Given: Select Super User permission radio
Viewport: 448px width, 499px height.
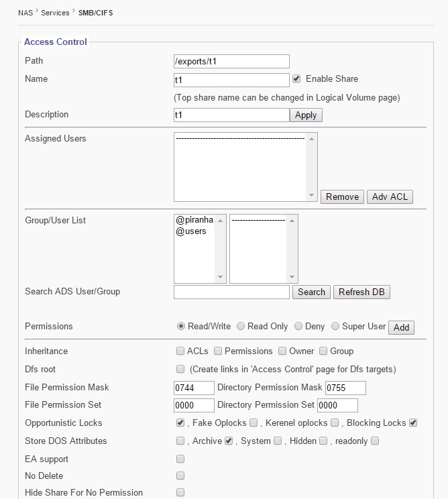Looking at the screenshot, I should 335,327.
